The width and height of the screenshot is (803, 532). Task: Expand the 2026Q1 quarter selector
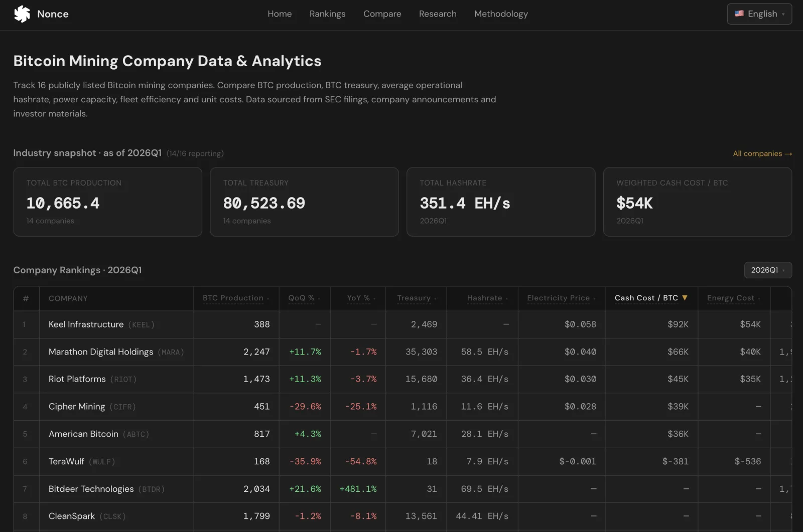pos(768,270)
